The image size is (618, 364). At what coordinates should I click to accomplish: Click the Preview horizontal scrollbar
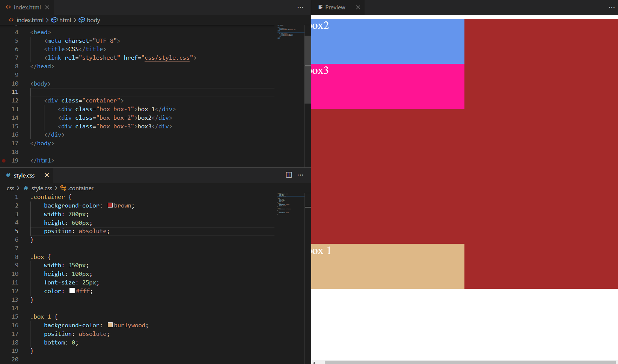pyautogui.click(x=469, y=362)
